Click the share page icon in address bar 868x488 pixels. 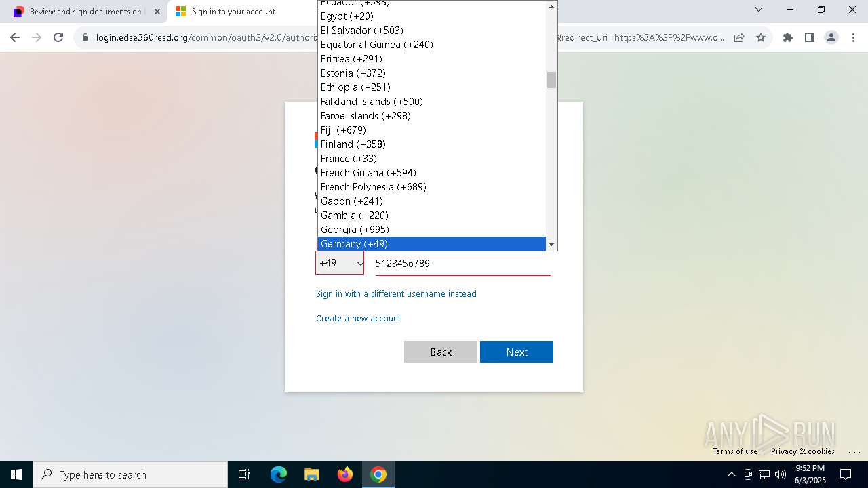point(739,37)
